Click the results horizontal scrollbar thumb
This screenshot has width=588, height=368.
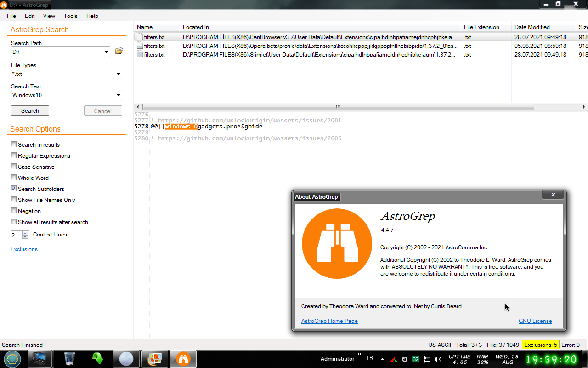[338, 107]
